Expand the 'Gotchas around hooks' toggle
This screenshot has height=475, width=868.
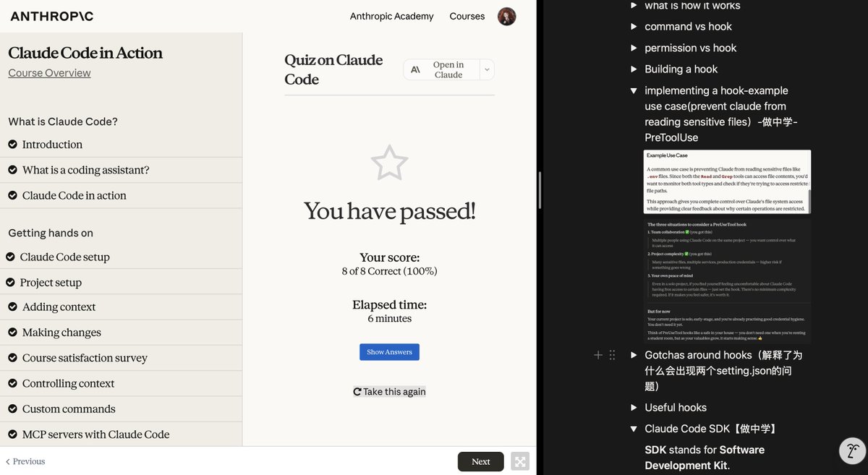(x=634, y=355)
